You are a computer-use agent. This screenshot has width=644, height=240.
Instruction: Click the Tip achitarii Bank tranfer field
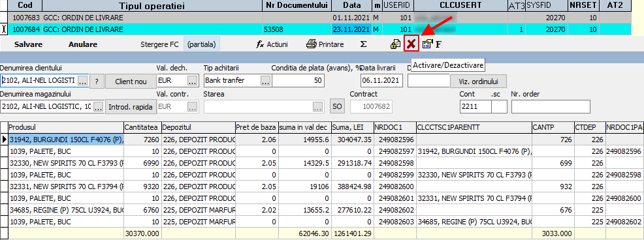coord(232,80)
